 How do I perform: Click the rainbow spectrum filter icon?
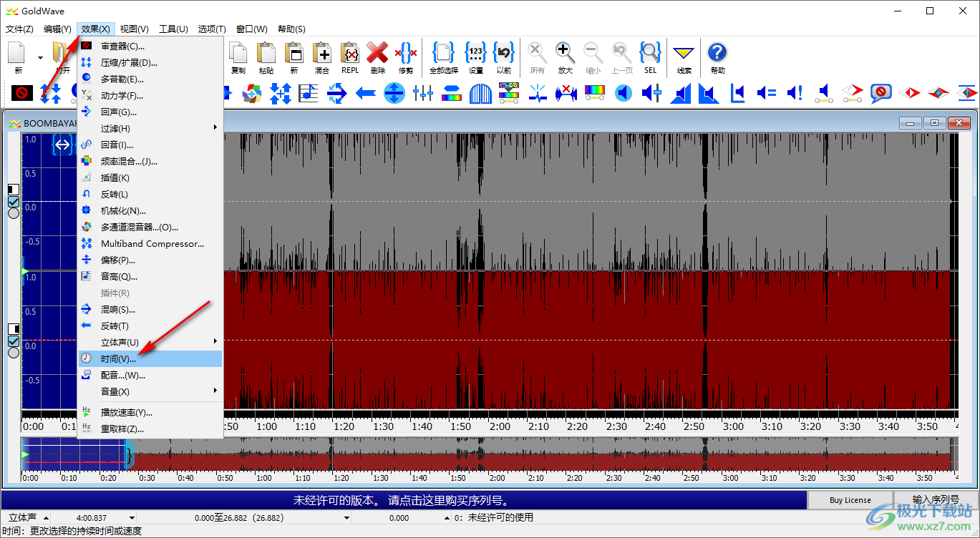[x=595, y=93]
